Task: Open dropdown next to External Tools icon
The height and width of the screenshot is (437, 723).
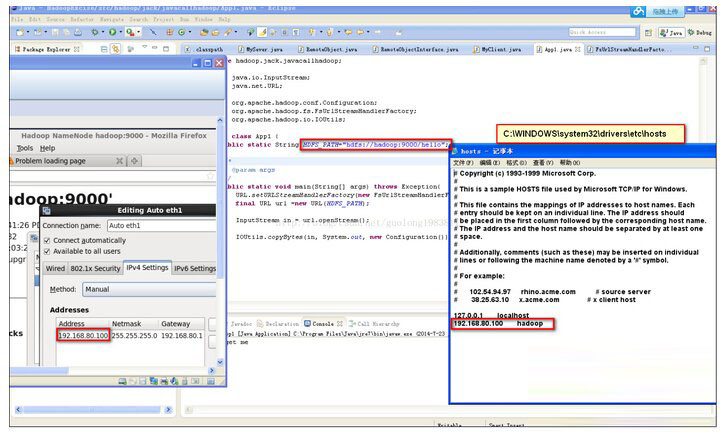Action: [x=139, y=32]
